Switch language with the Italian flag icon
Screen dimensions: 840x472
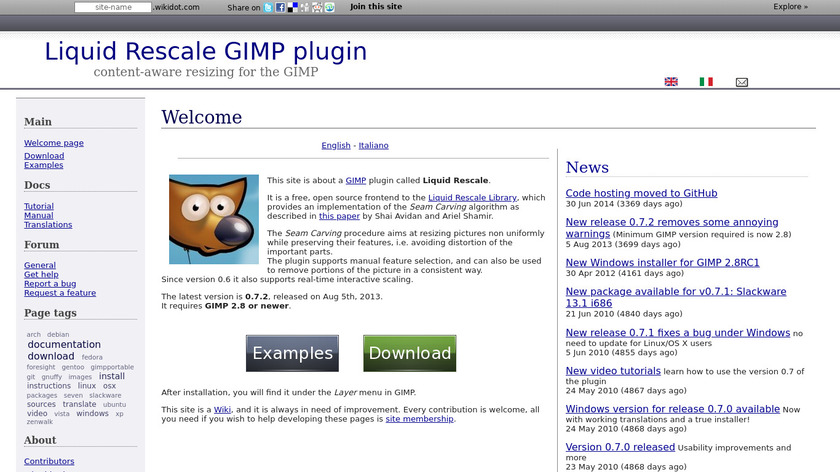click(x=706, y=81)
